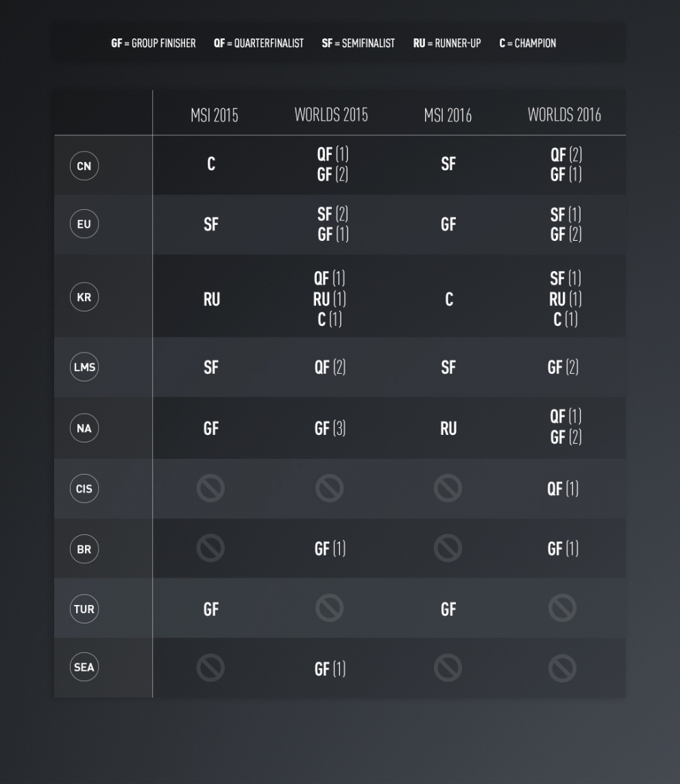Click the LMS region badge
Image resolution: width=680 pixels, height=784 pixels.
[84, 367]
